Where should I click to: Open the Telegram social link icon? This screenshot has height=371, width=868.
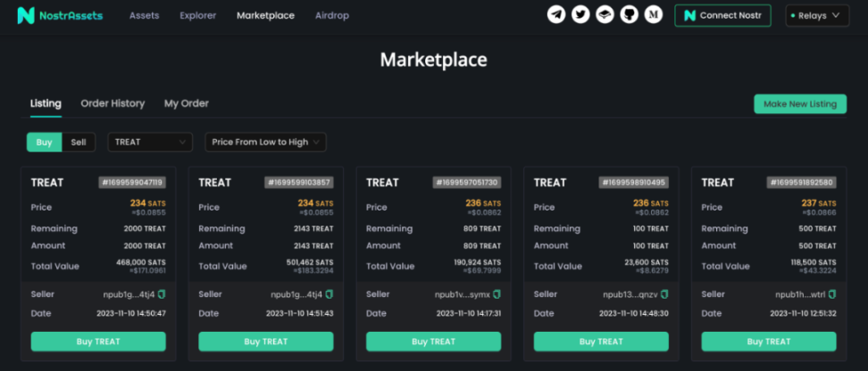pyautogui.click(x=556, y=15)
